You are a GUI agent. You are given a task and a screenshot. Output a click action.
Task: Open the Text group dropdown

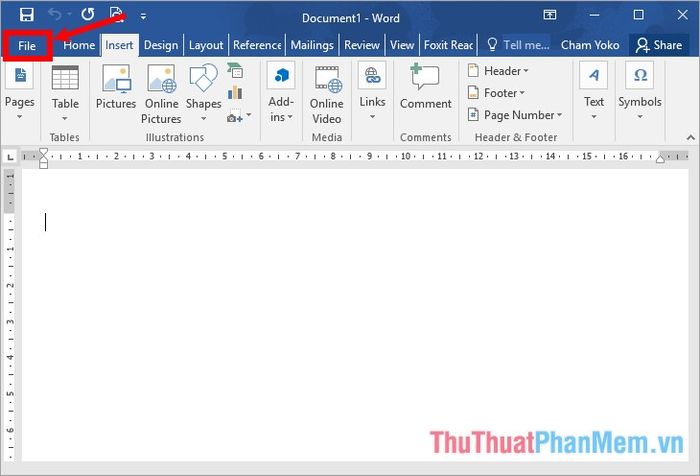(594, 92)
